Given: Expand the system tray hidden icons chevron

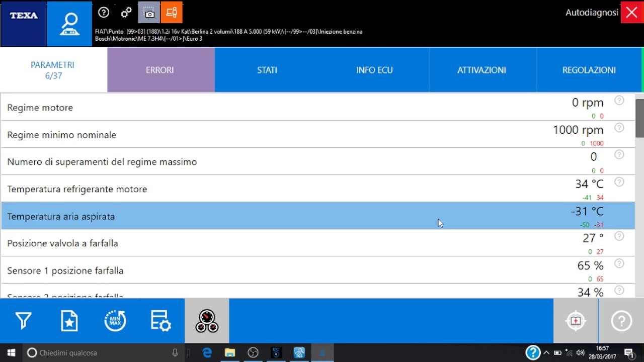Looking at the screenshot, I should [x=546, y=353].
